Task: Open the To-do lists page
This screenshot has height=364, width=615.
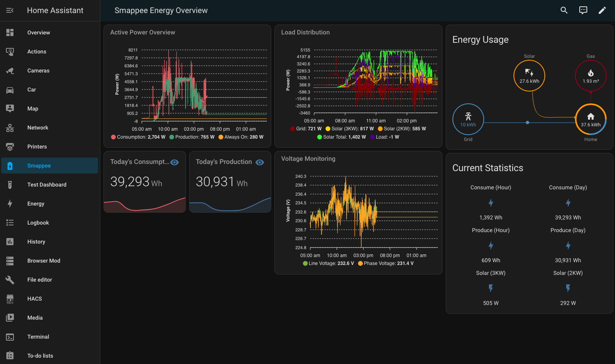Action: click(x=50, y=356)
